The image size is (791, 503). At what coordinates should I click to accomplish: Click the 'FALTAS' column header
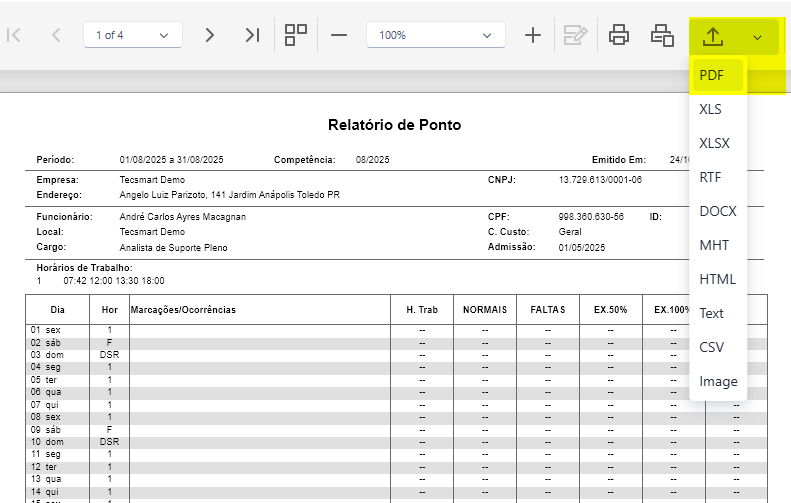[548, 310]
